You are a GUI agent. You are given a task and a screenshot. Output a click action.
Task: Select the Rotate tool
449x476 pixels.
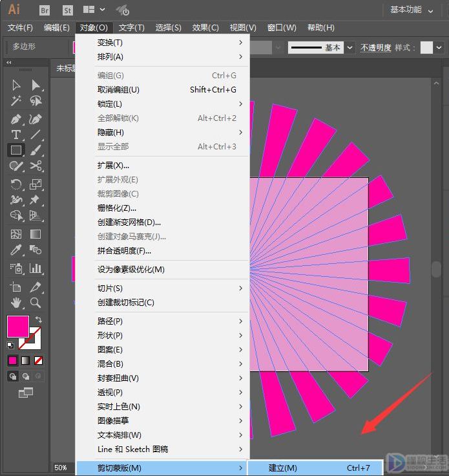16,184
